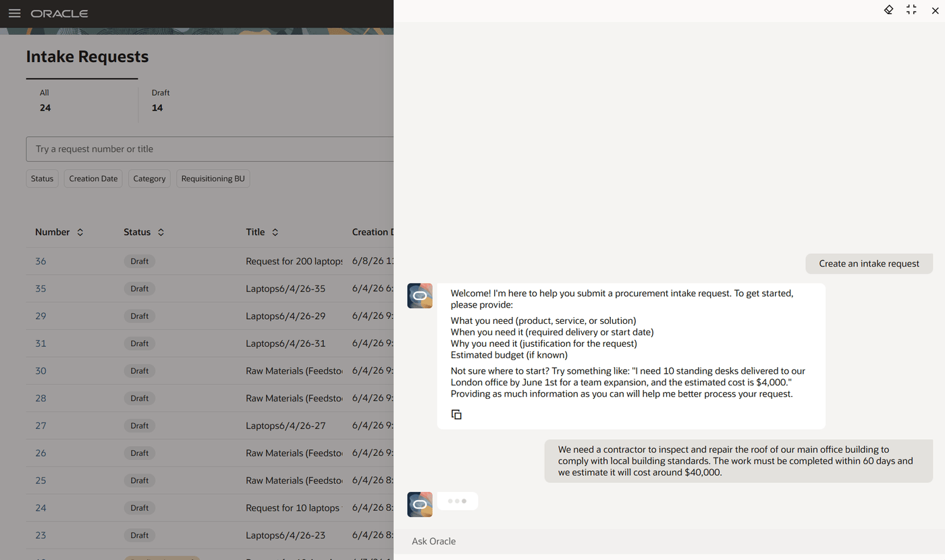Screen dimensions: 945x560
Task: Clear the chat with the eraser icon
Action: [x=888, y=10]
